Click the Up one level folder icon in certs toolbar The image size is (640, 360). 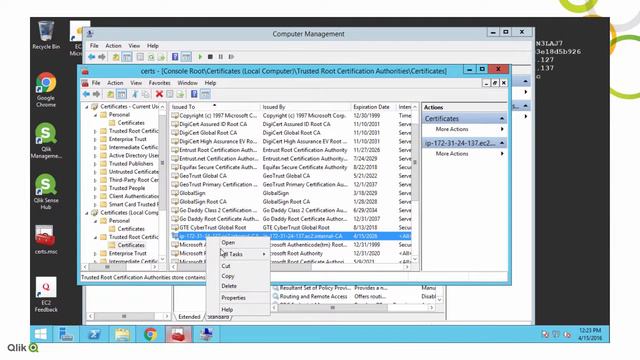coord(111,94)
